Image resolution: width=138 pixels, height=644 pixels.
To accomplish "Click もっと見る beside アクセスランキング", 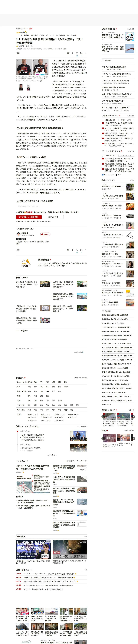I will click(130, 116).
